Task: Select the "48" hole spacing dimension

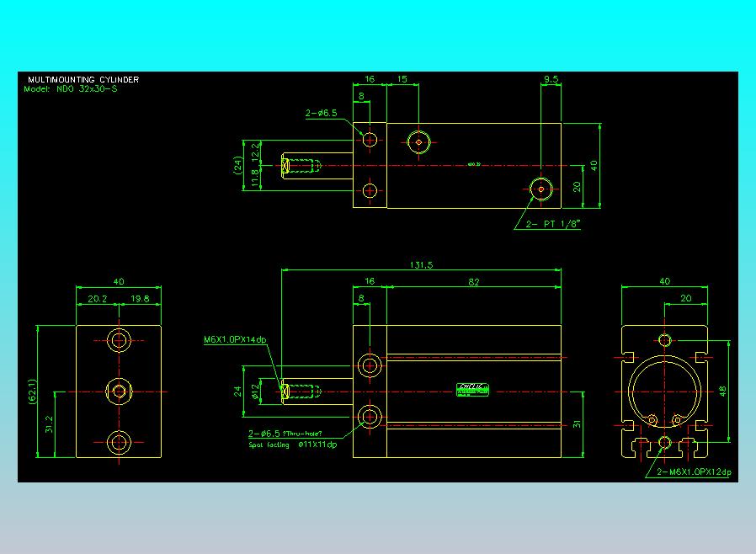Action: point(722,391)
